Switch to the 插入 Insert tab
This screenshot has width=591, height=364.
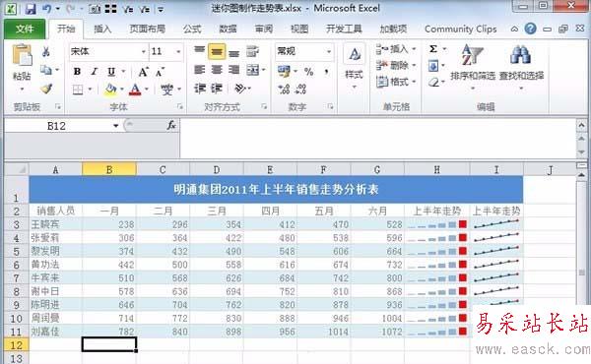pyautogui.click(x=102, y=29)
